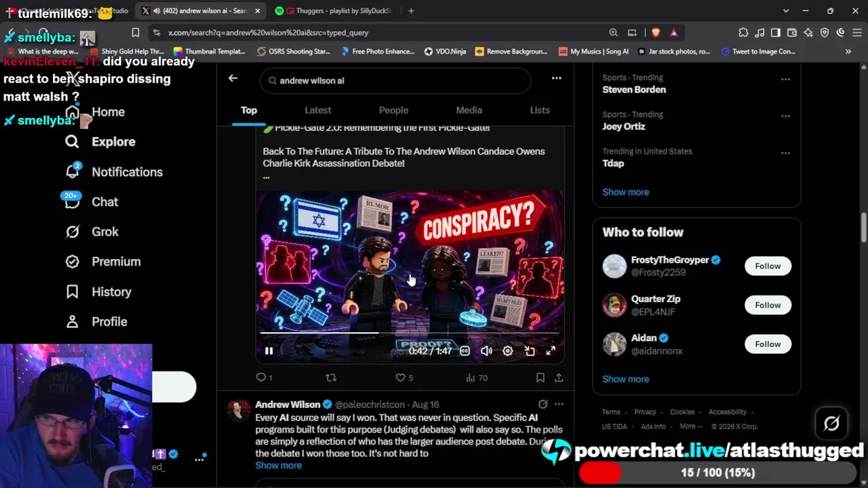This screenshot has width=868, height=488.
Task: Toggle the browser sidebar panel
Action: pyautogui.click(x=776, y=33)
